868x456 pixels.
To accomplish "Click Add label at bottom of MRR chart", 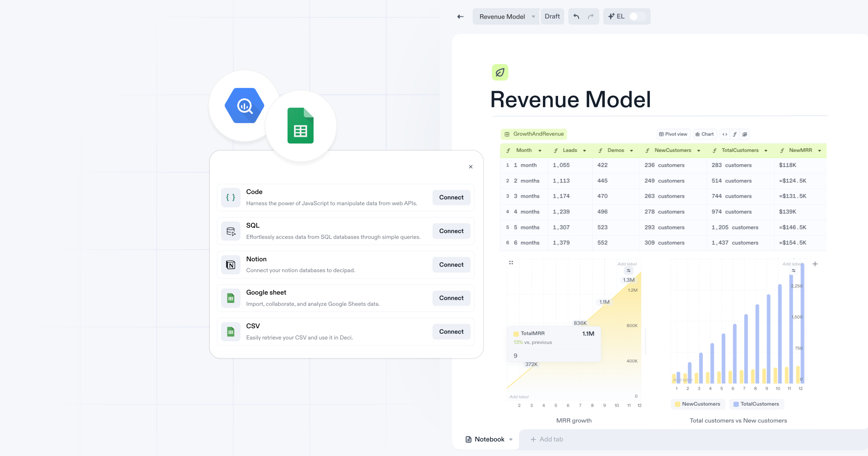I will pos(519,397).
